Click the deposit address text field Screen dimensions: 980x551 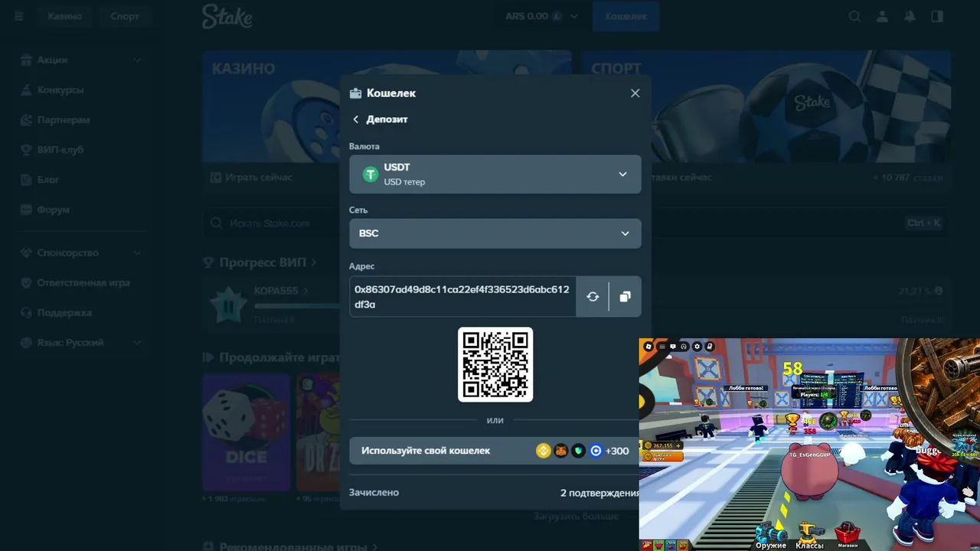(x=462, y=297)
